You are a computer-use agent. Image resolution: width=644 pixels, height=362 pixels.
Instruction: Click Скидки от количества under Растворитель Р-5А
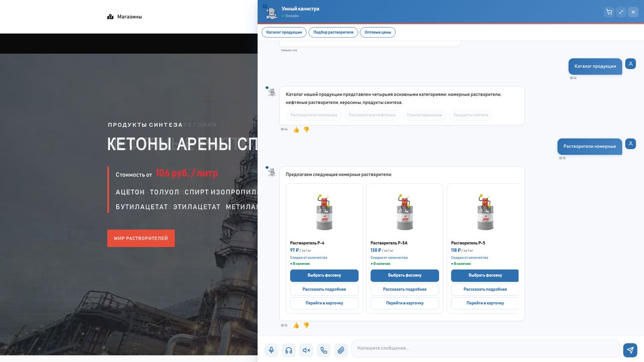point(389,258)
